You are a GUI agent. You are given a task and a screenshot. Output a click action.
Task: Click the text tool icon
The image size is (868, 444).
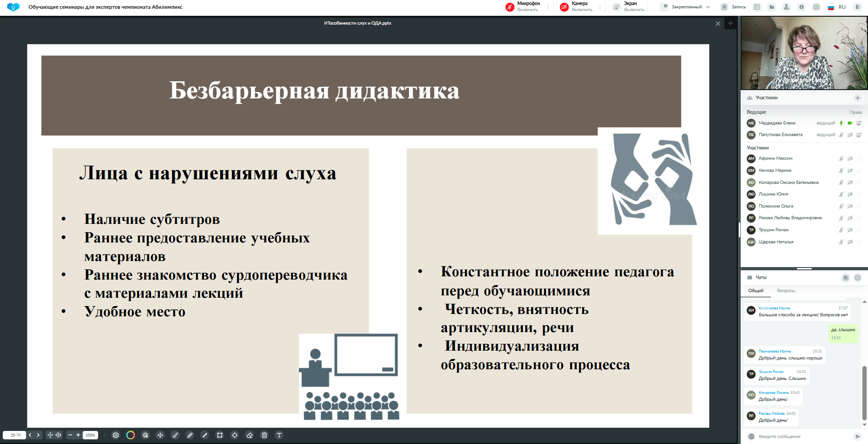pyautogui.click(x=279, y=435)
